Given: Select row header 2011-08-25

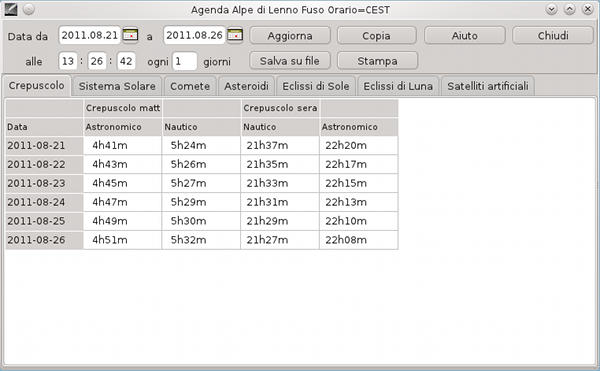Looking at the screenshot, I should pyautogui.click(x=44, y=221).
